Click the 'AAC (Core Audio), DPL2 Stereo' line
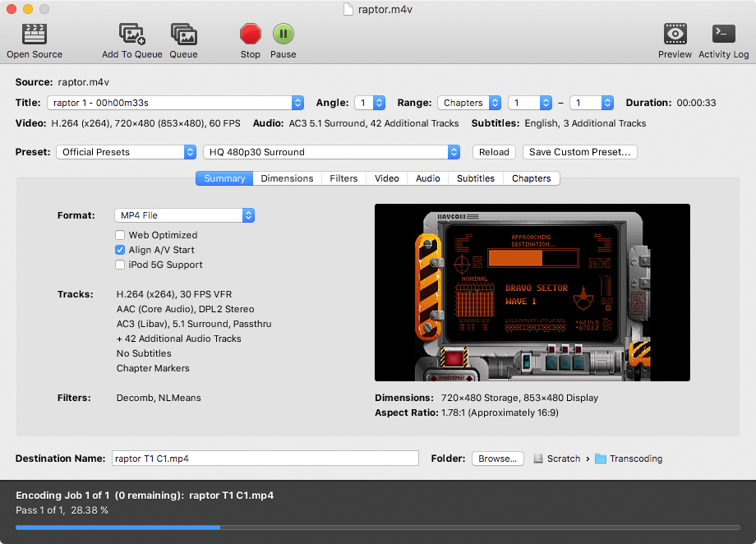756x544 pixels. (185, 309)
